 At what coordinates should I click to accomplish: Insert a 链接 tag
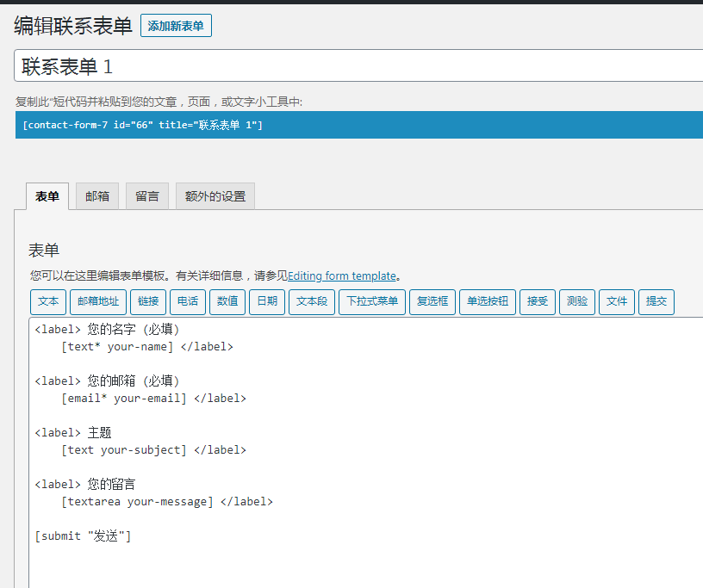pos(148,301)
